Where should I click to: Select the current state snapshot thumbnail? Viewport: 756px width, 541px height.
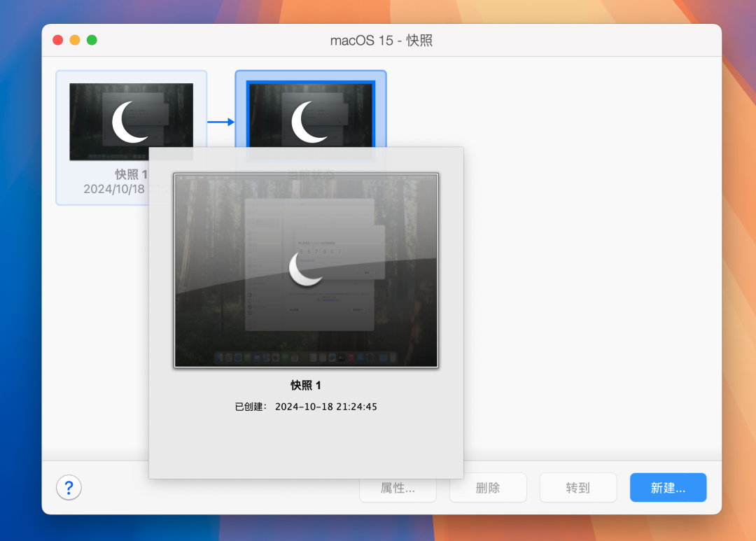pos(311,115)
